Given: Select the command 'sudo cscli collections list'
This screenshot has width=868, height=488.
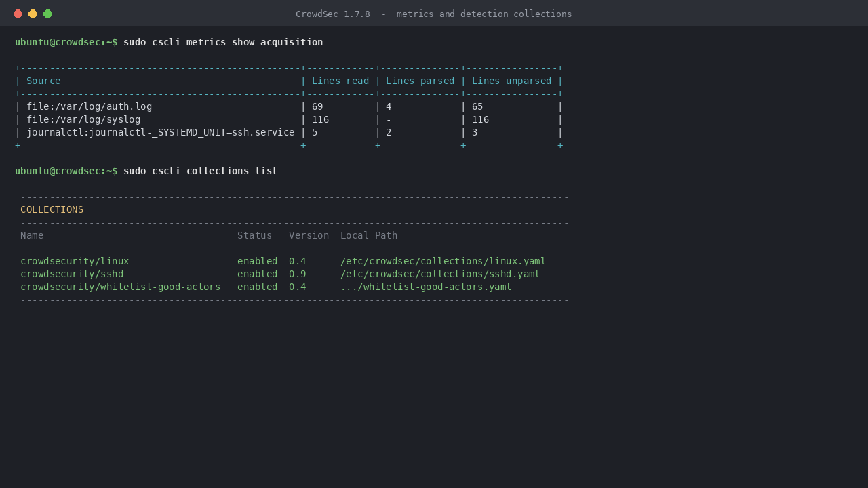Looking at the screenshot, I should pyautogui.click(x=201, y=171).
